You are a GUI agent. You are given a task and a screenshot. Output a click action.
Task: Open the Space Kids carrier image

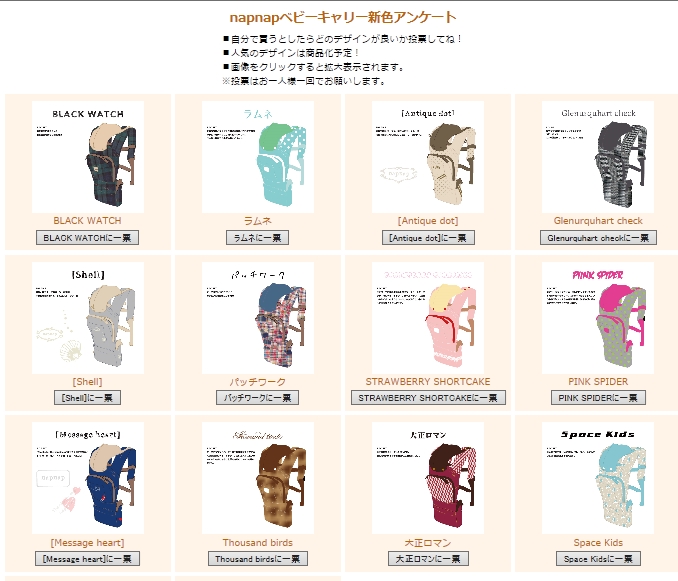[598, 478]
